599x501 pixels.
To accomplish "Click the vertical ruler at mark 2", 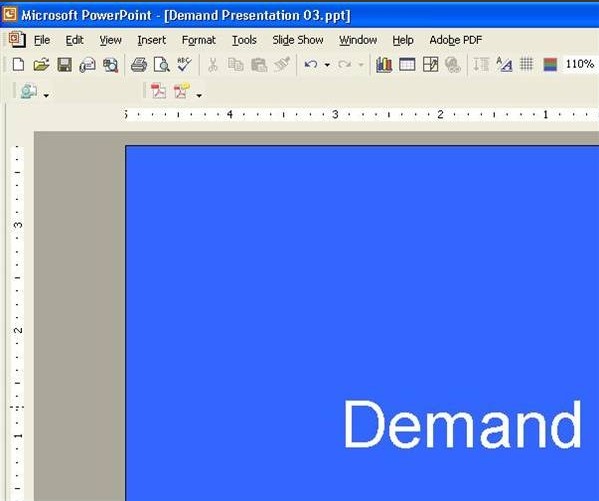I will tap(18, 330).
